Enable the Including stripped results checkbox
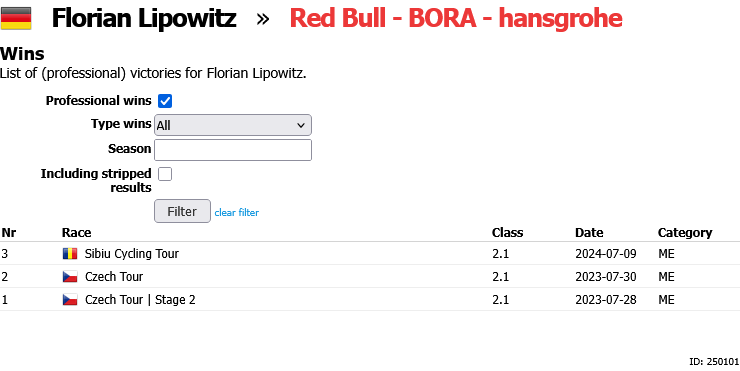Screen dimensions: 740x371 click(165, 174)
